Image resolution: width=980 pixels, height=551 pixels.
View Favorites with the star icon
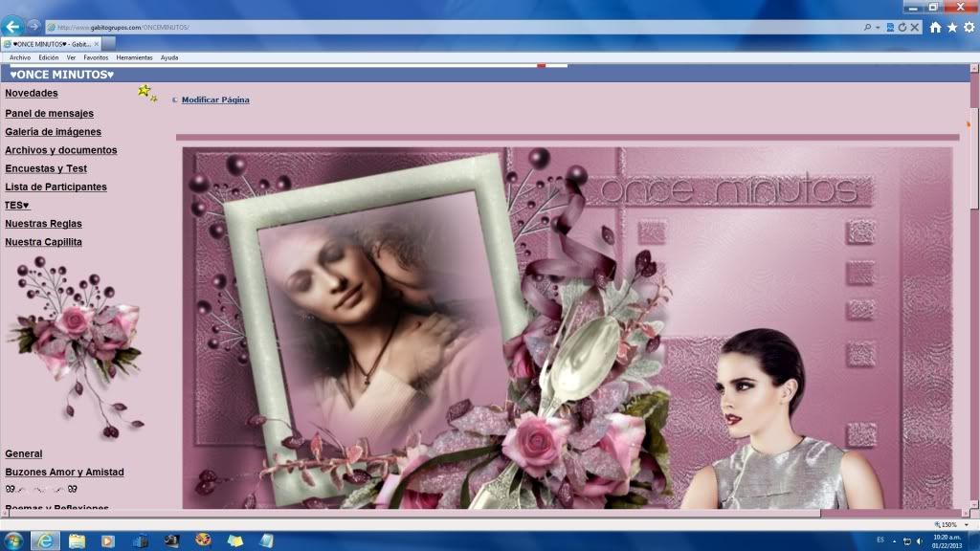[x=952, y=27]
